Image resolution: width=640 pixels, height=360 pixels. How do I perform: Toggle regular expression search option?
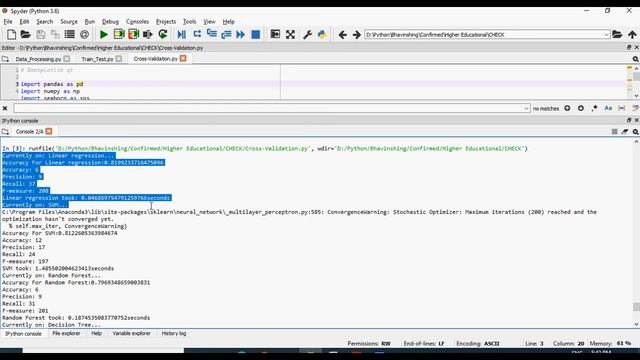point(595,108)
